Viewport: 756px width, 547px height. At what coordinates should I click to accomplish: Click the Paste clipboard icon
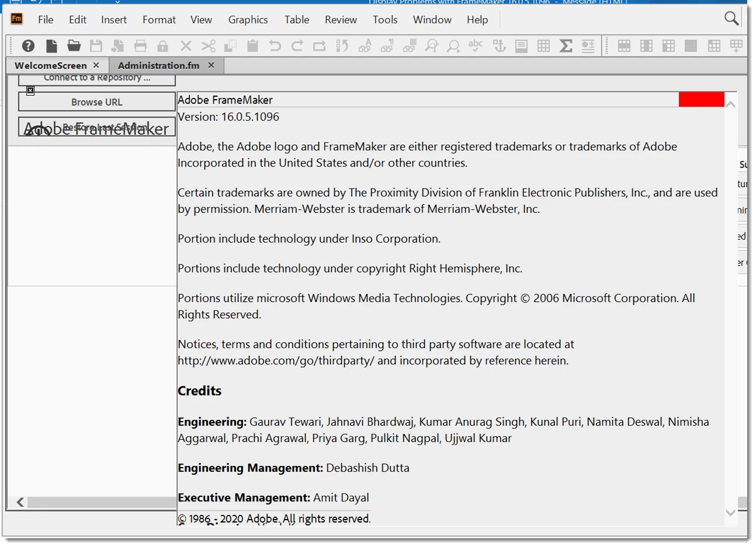pos(252,46)
